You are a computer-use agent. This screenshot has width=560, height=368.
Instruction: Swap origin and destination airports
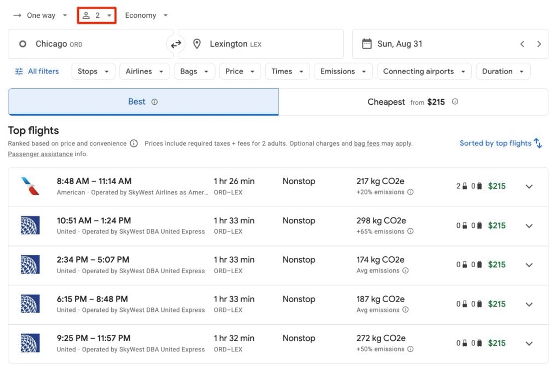tap(176, 44)
